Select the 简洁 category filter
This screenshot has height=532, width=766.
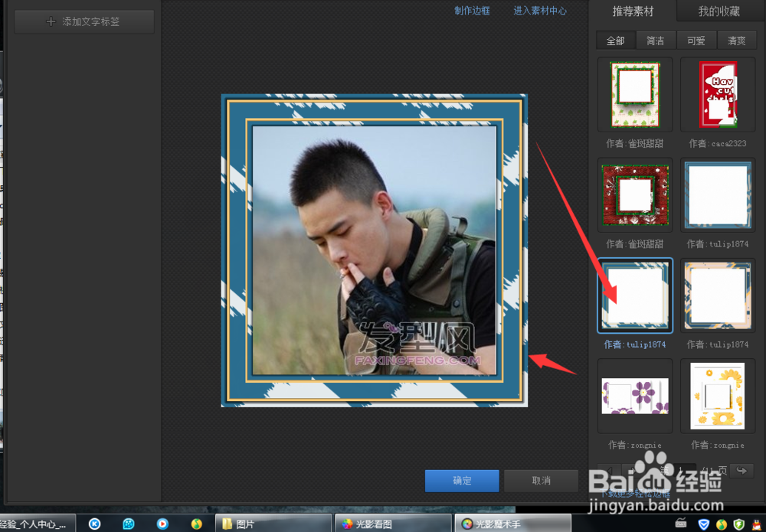pyautogui.click(x=656, y=41)
